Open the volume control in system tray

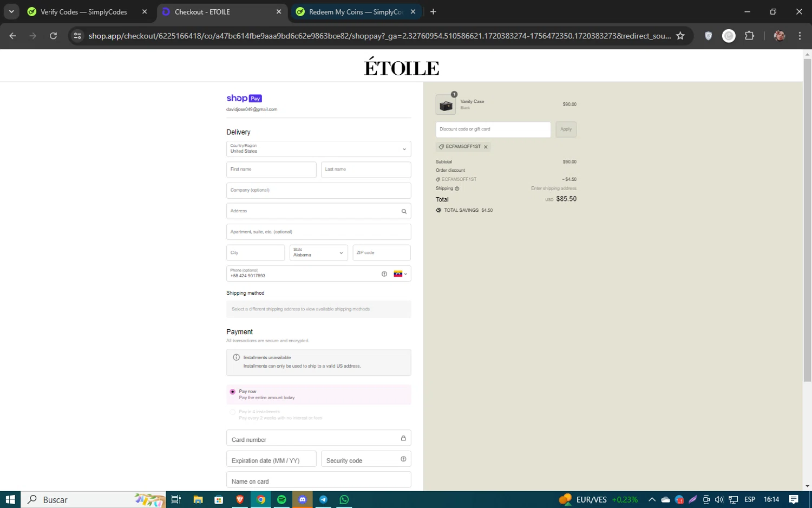coord(719,499)
